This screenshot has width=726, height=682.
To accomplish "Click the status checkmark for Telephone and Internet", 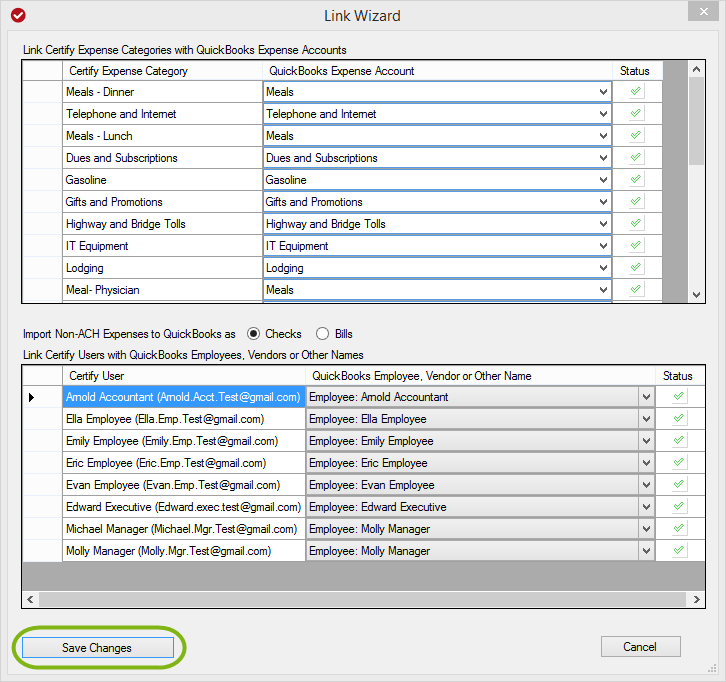I will 636,113.
